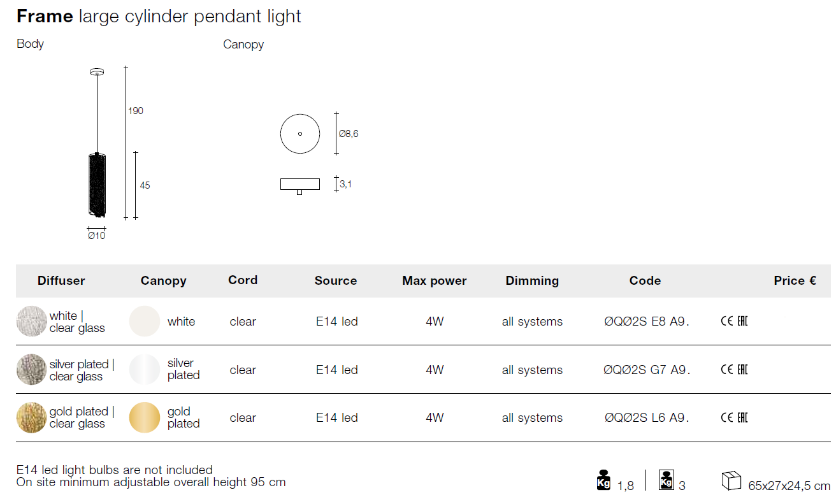The width and height of the screenshot is (836, 504).
Task: Click the CE EAC mark in white row
Action: click(733, 321)
